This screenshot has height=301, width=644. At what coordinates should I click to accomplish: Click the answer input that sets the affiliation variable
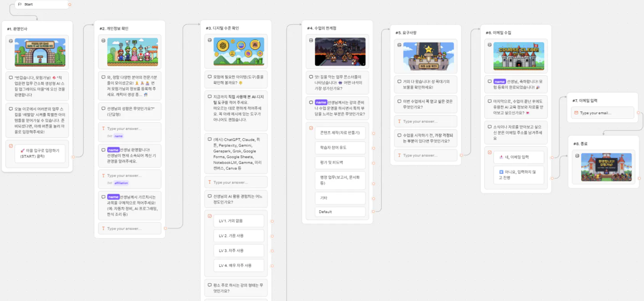[130, 179]
